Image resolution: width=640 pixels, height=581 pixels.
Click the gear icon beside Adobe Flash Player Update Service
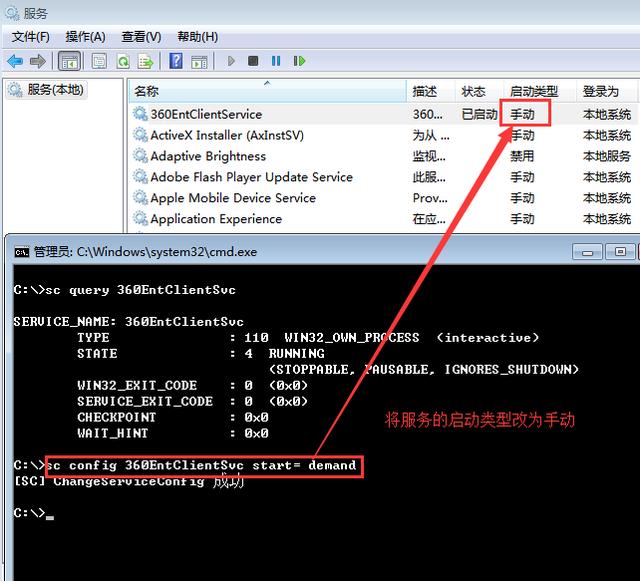140,177
